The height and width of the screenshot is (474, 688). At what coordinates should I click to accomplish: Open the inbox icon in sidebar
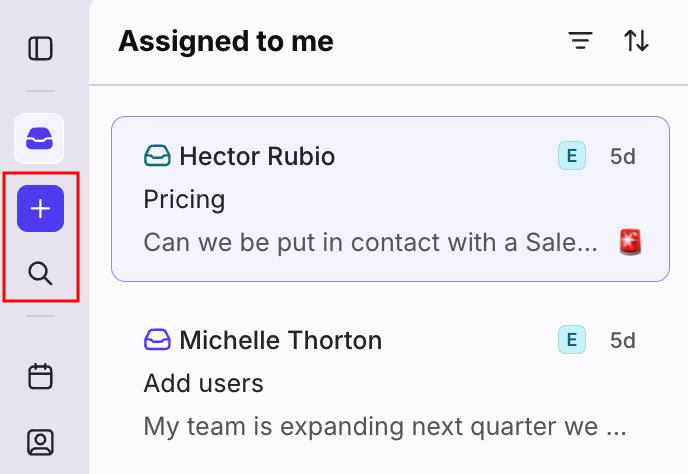40,138
